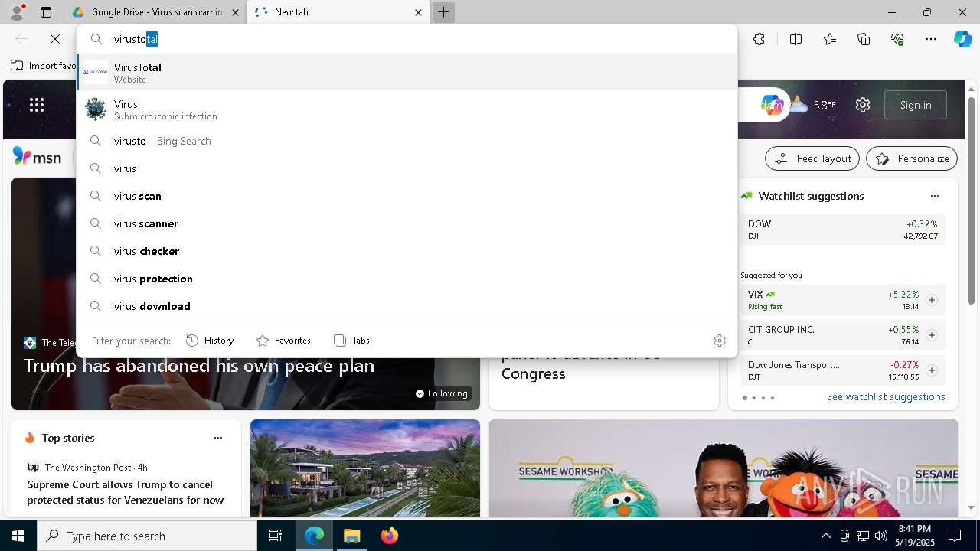The height and width of the screenshot is (551, 980).
Task: Open Supreme Court Venezuelans story
Action: pyautogui.click(x=126, y=492)
